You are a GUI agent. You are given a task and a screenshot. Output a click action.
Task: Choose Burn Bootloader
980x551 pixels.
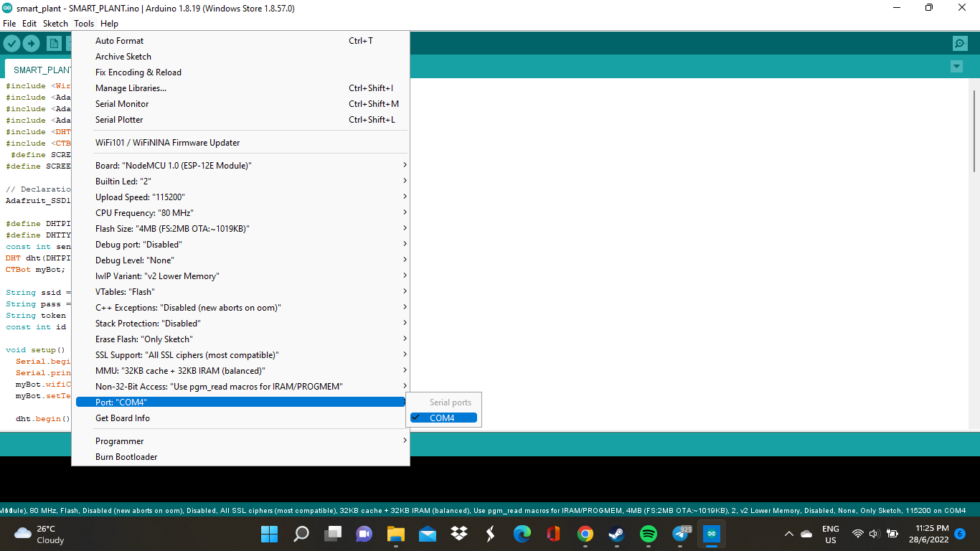[240, 457]
